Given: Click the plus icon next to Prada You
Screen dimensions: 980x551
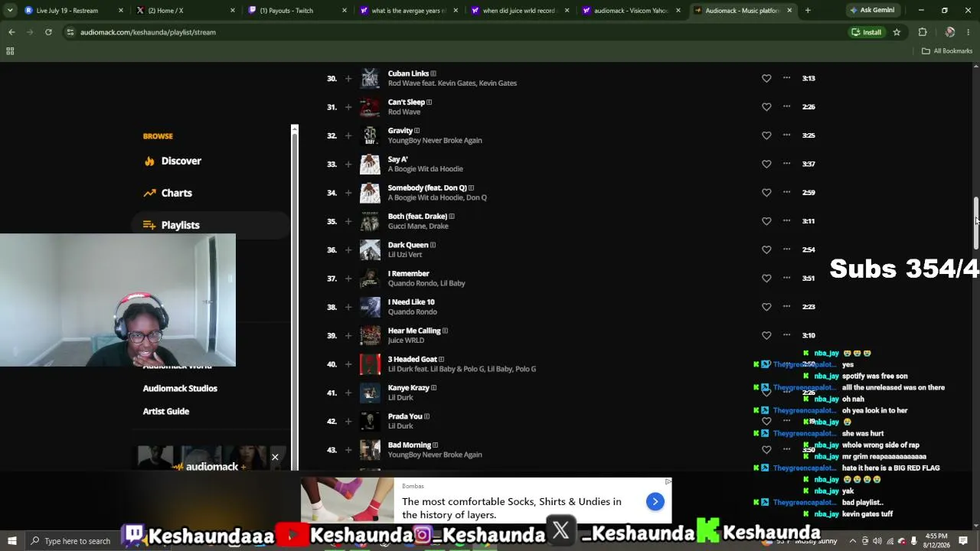Looking at the screenshot, I should click(348, 422).
